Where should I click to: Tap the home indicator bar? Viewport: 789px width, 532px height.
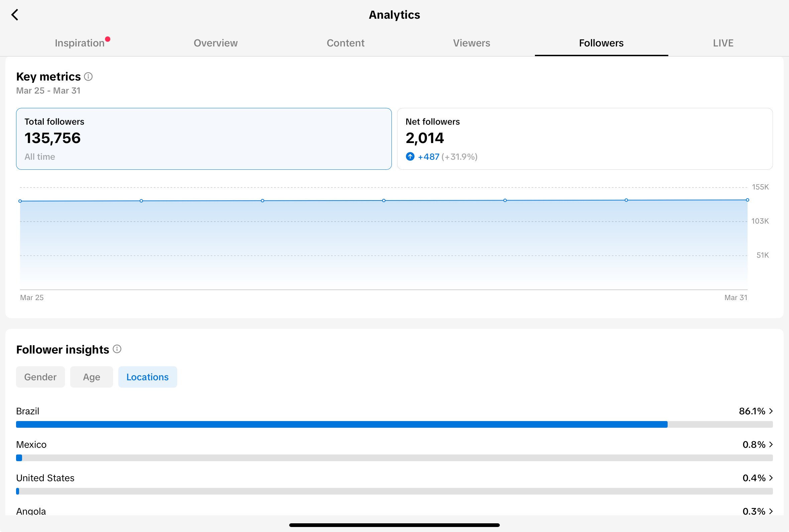pos(394,525)
